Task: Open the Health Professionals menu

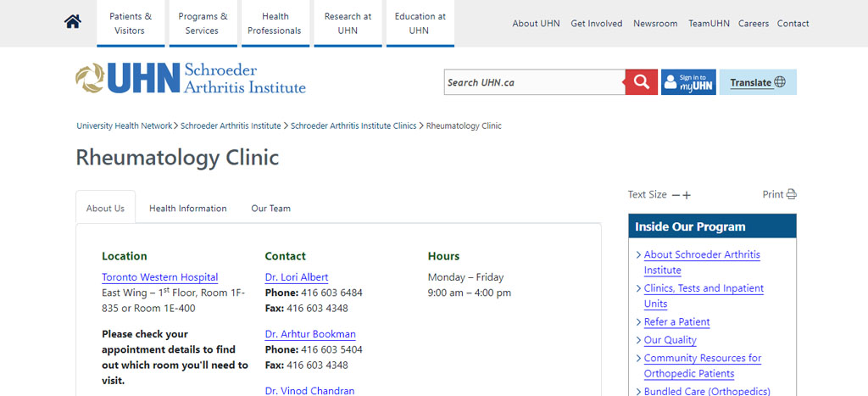Action: [x=275, y=23]
